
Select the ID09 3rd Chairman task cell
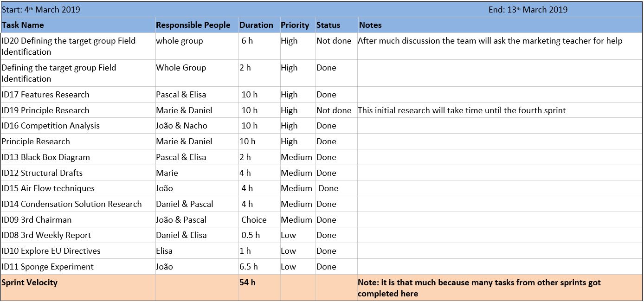tap(36, 220)
